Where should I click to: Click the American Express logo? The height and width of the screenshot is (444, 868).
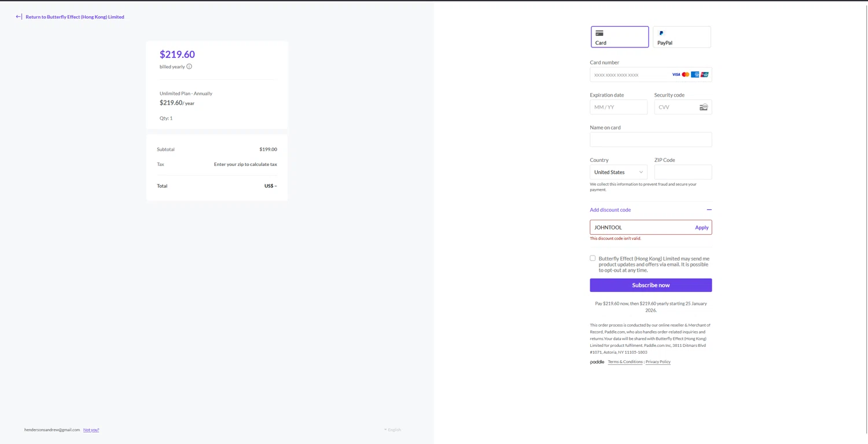tap(695, 75)
